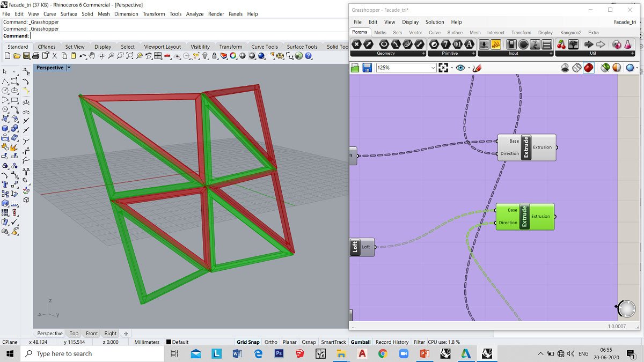
Task: Click the Default layer color swatch
Action: [x=169, y=342]
